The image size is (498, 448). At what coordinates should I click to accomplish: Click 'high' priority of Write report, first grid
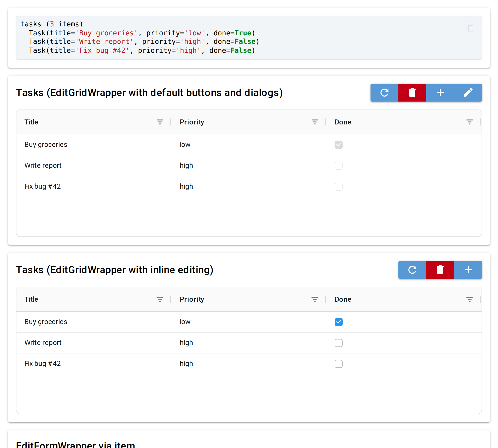(249, 166)
